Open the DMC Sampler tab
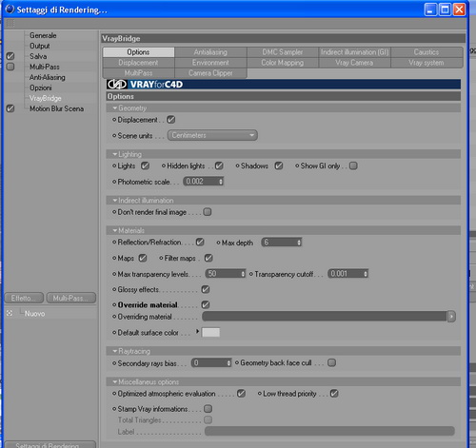This screenshot has width=476, height=448. tap(283, 52)
